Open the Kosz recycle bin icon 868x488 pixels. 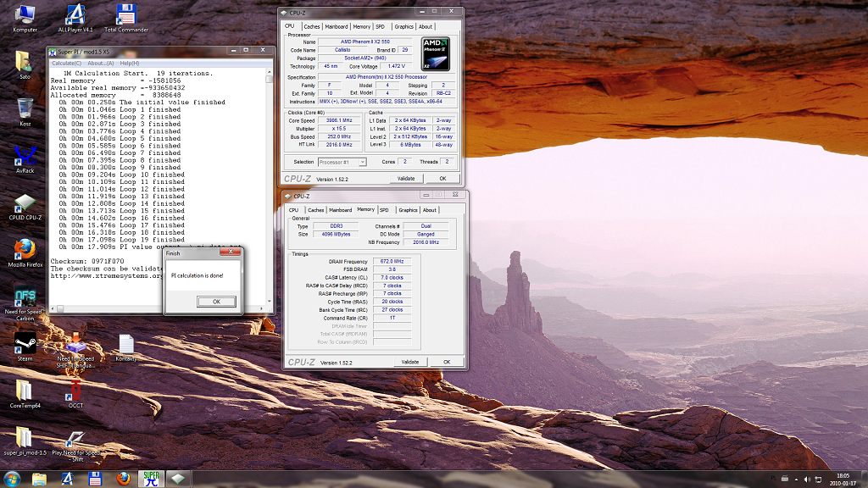click(25, 108)
